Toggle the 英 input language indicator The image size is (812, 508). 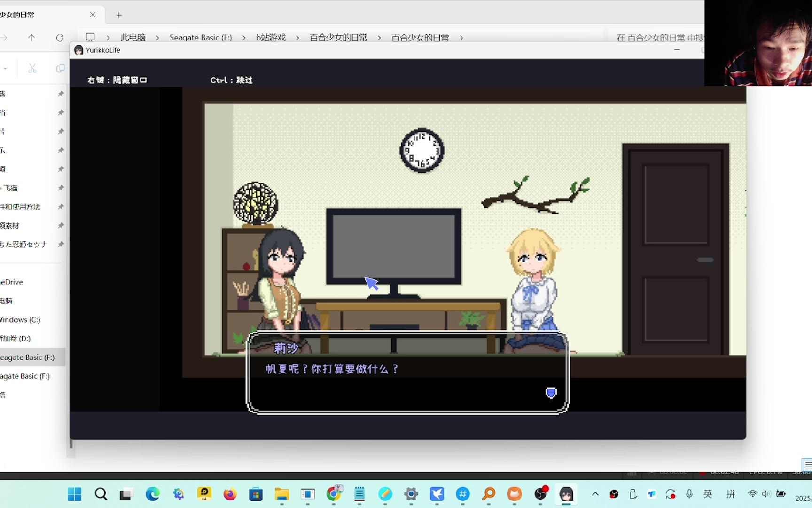[708, 493]
